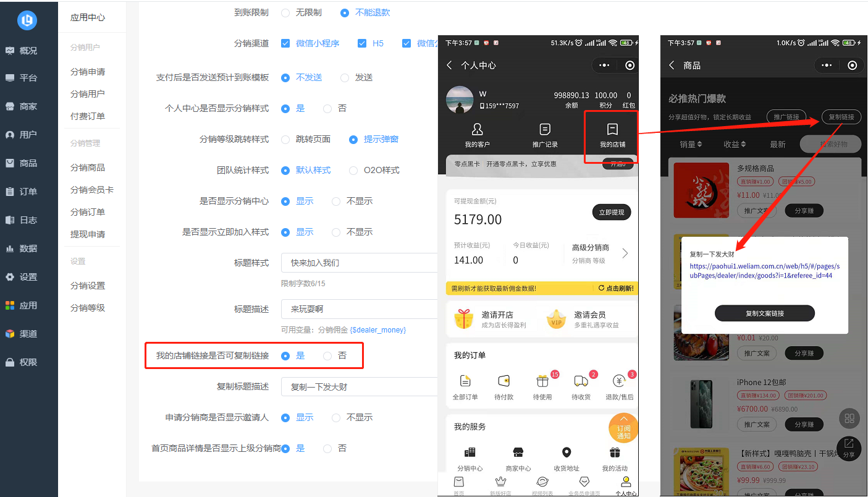Click the 邀请开店 gift box icon
Viewport: 868px width, 497px height.
(x=463, y=319)
